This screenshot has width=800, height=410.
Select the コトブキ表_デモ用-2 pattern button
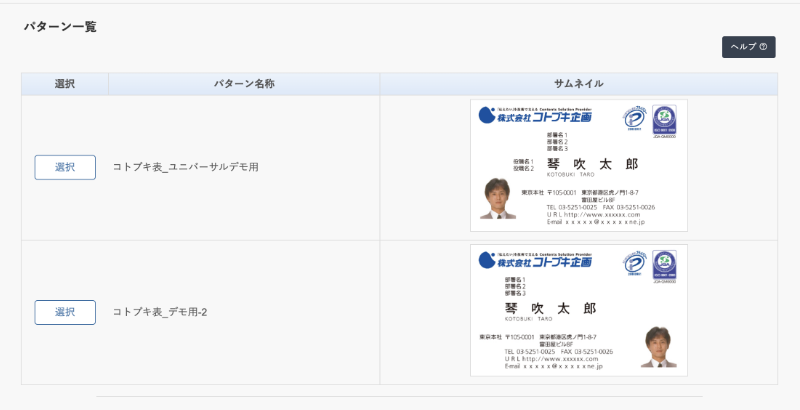[65, 312]
